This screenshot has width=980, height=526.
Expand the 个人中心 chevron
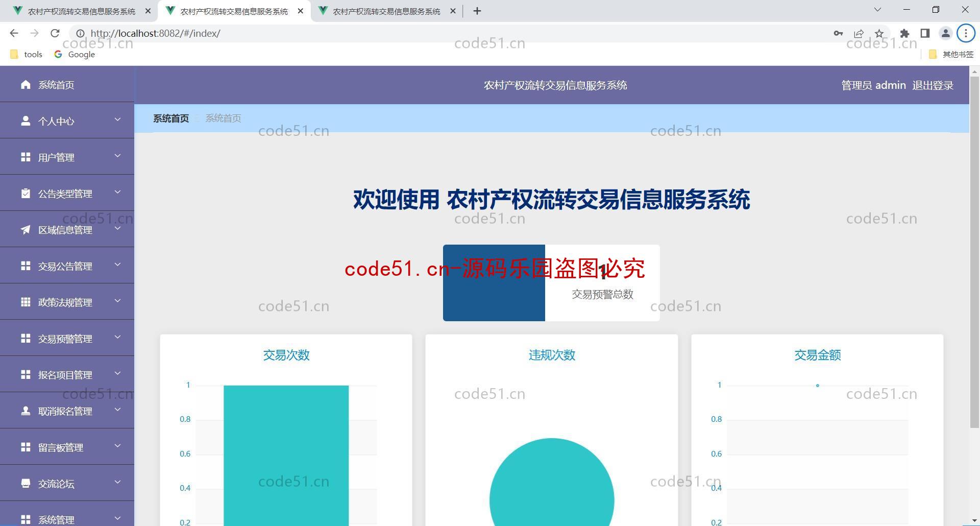[117, 119]
